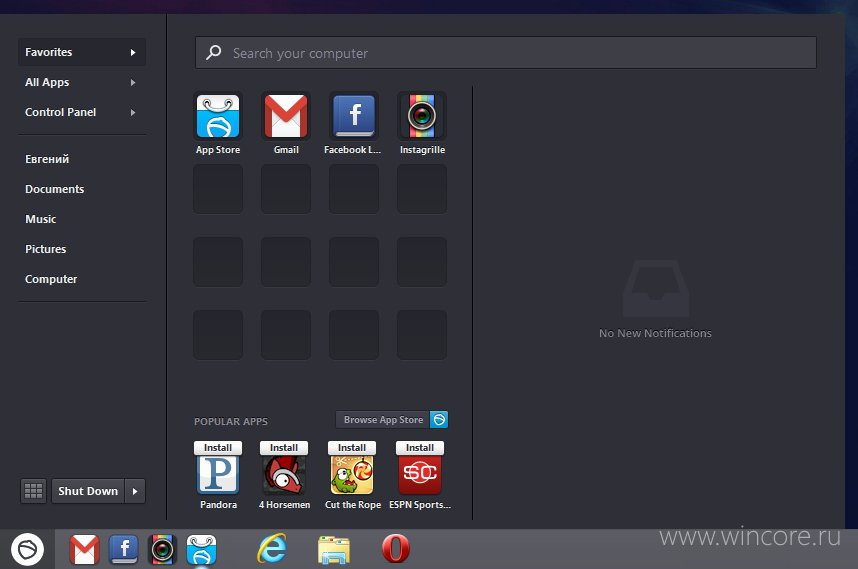Viewport: 858px width, 569px height.
Task: Expand the All Apps submenu arrow
Action: tap(133, 83)
